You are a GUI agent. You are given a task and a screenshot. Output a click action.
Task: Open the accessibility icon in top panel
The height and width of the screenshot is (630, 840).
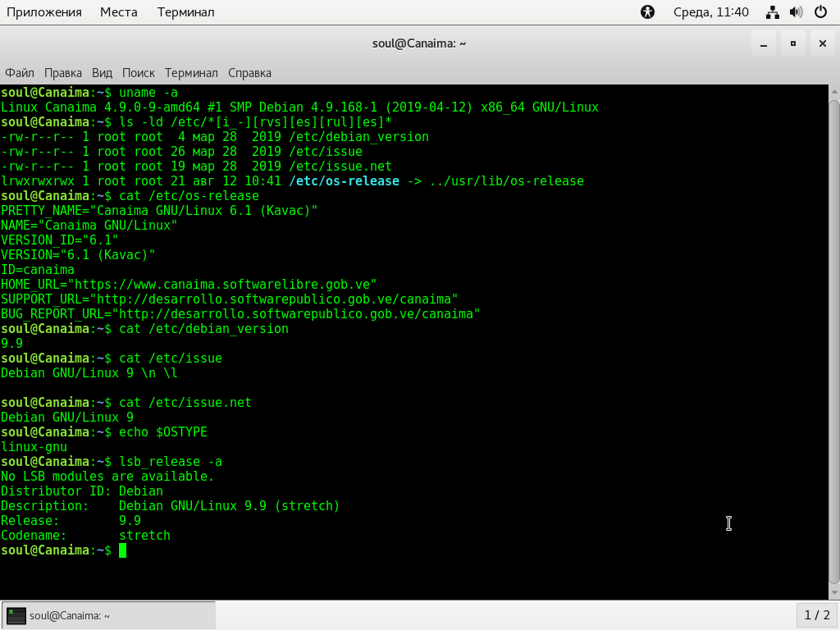(x=647, y=11)
